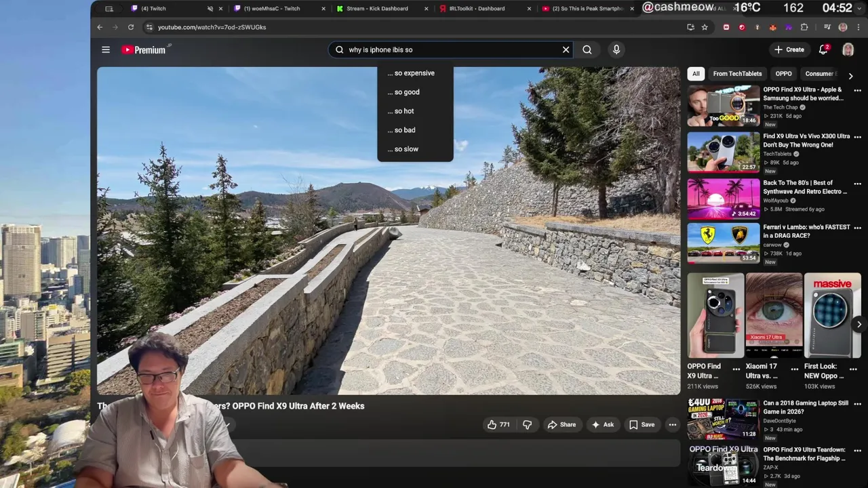The width and height of the screenshot is (868, 488).
Task: Open options for 'Find X9 Ultra Vs Vivo X300' video
Action: point(857,137)
